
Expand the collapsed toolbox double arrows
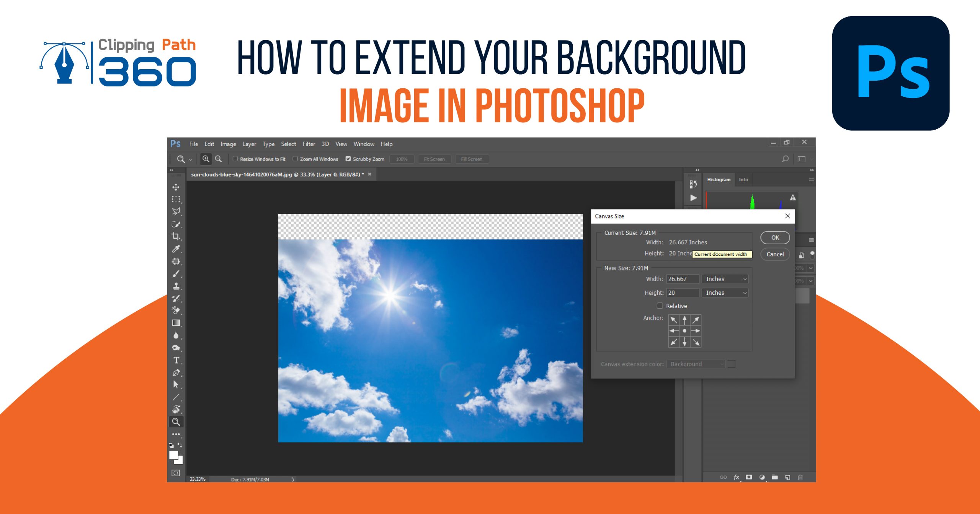(171, 170)
